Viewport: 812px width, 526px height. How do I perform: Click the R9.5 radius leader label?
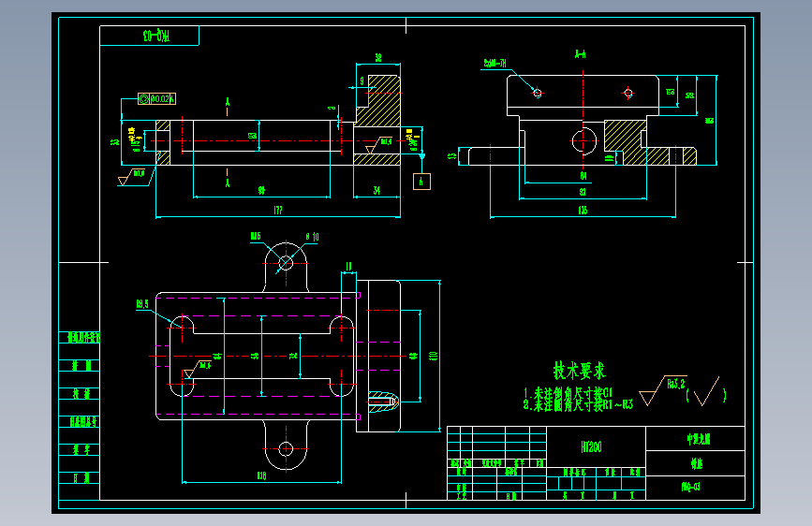click(142, 304)
